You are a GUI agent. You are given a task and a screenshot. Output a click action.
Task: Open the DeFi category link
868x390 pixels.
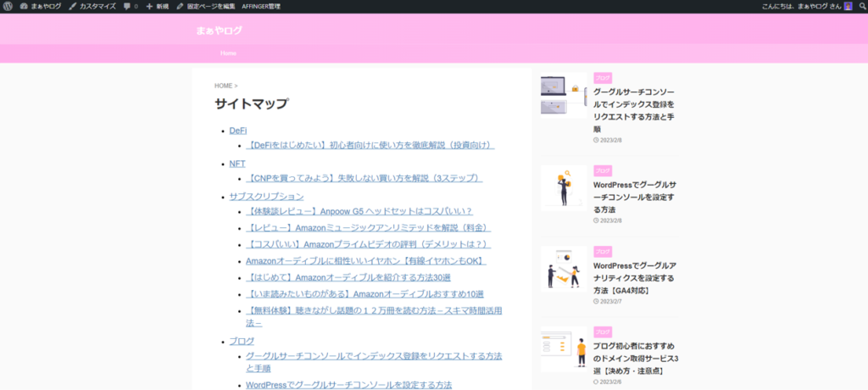tap(238, 131)
